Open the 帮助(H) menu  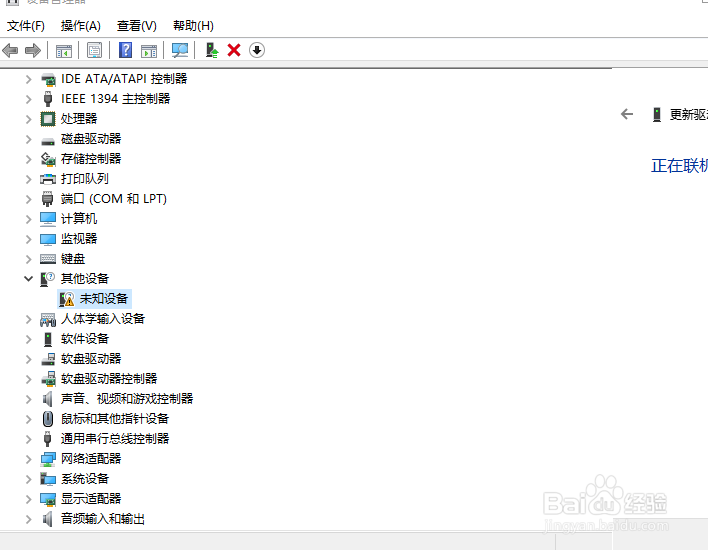[x=193, y=26]
